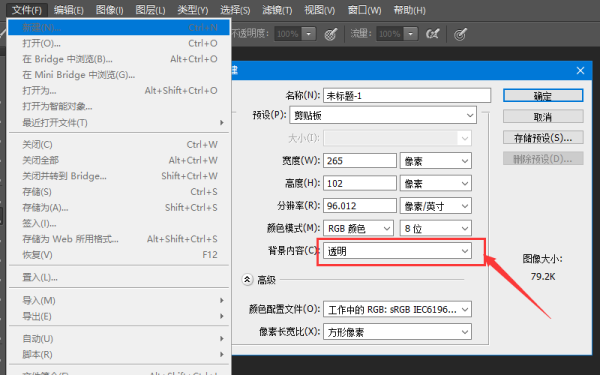Collapse the 高级 advanced section

tap(247, 280)
